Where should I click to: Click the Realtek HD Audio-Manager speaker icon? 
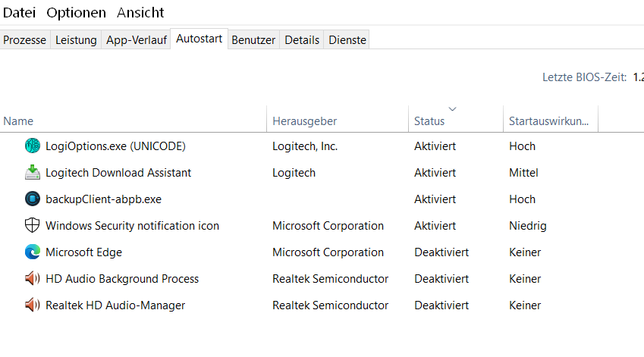coord(32,305)
